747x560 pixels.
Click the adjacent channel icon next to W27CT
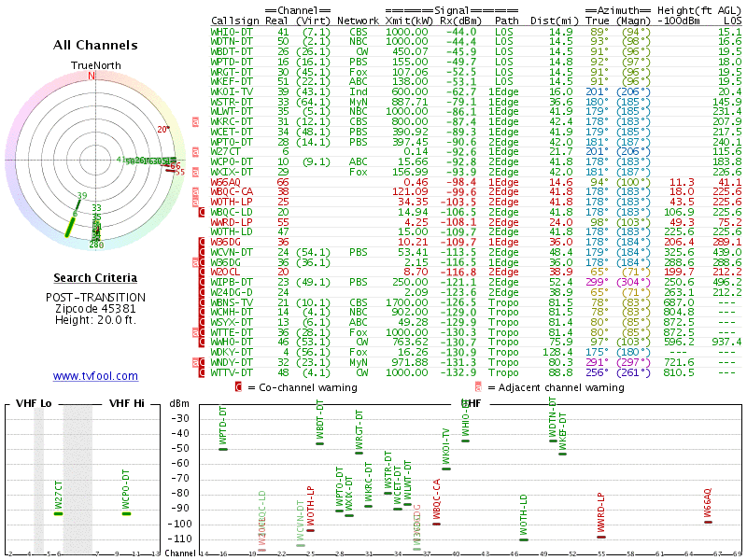coord(195,152)
